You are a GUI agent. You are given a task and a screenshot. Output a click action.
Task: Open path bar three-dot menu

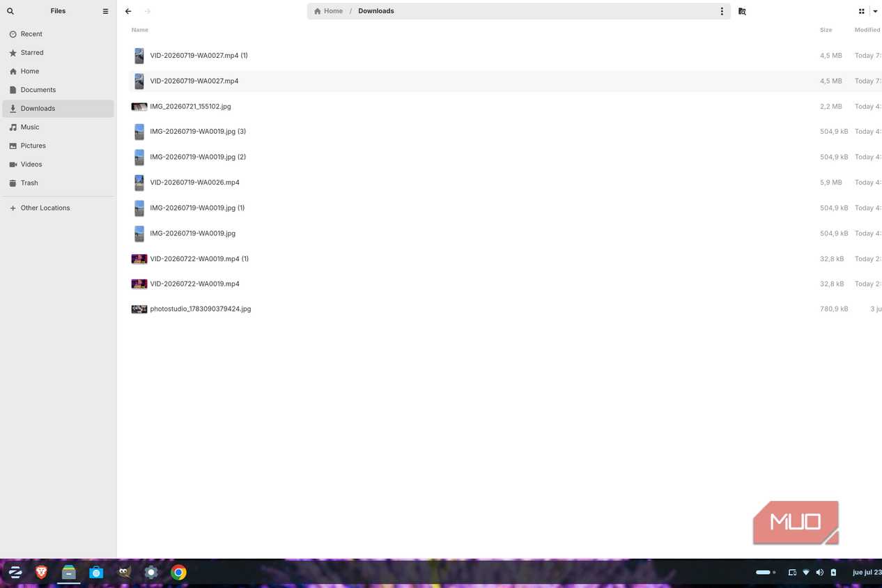coord(722,11)
